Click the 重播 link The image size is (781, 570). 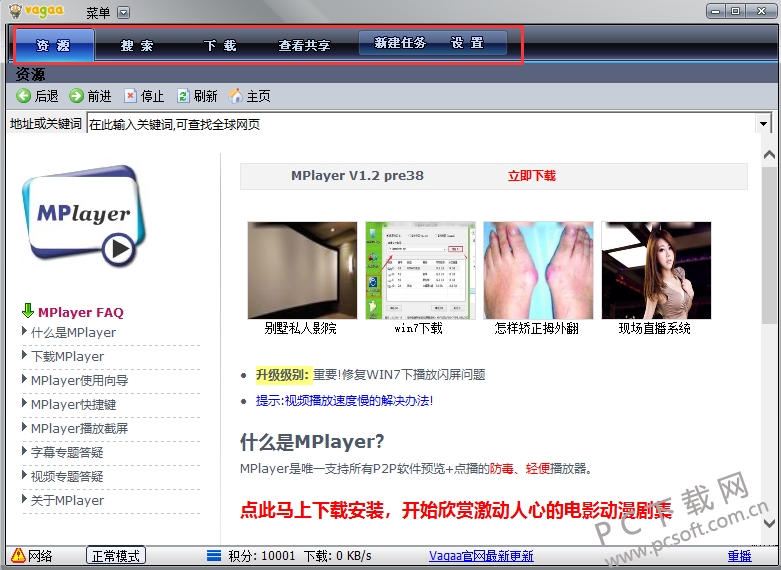point(739,556)
